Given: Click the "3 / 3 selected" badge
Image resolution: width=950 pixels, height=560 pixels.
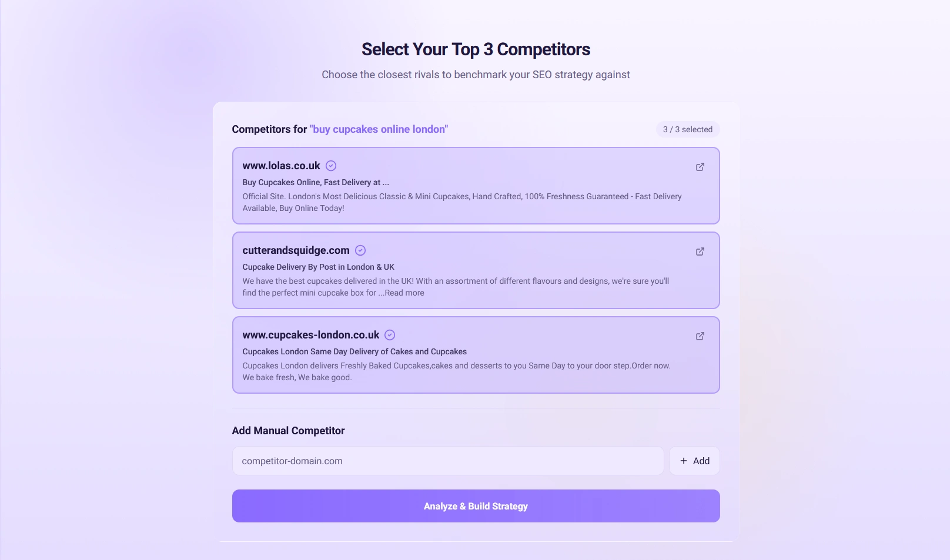Looking at the screenshot, I should click(687, 129).
